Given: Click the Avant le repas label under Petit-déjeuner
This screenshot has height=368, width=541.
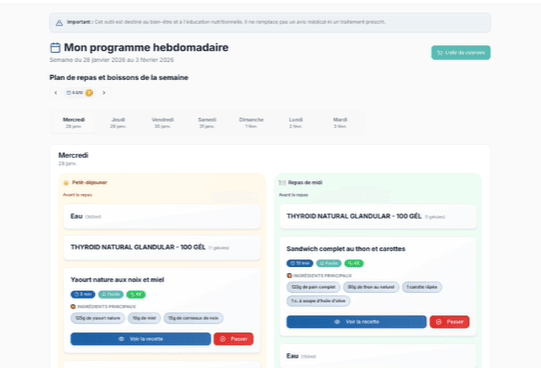Looking at the screenshot, I should (78, 195).
